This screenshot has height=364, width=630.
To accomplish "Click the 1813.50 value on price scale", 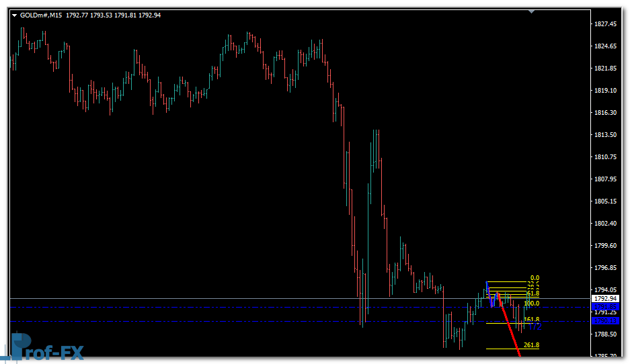I will tap(606, 135).
